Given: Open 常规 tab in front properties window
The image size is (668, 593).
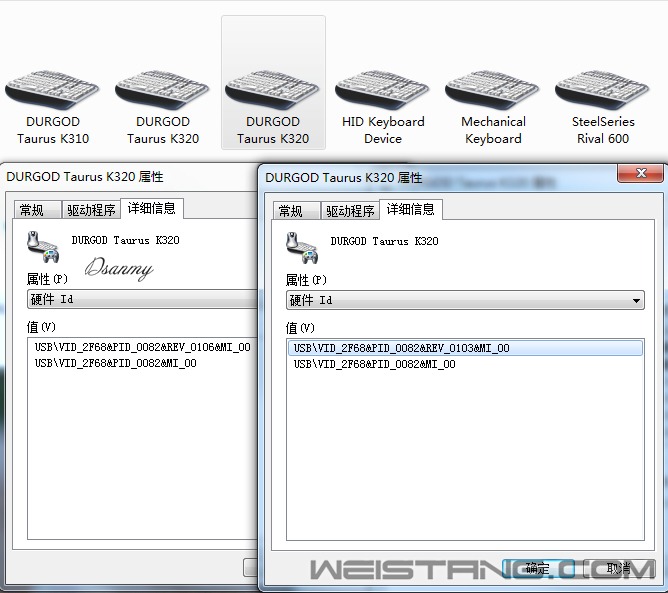Looking at the screenshot, I should click(x=296, y=211).
